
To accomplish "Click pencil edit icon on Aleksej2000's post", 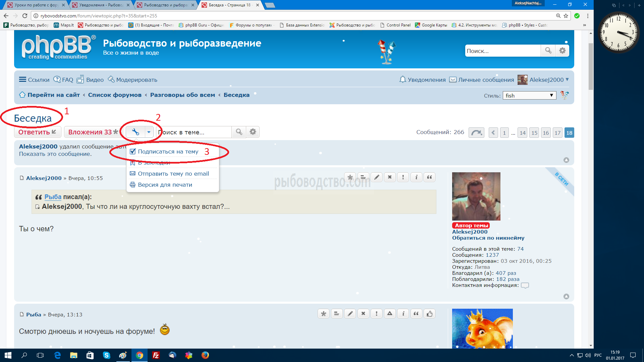I will pyautogui.click(x=377, y=177).
